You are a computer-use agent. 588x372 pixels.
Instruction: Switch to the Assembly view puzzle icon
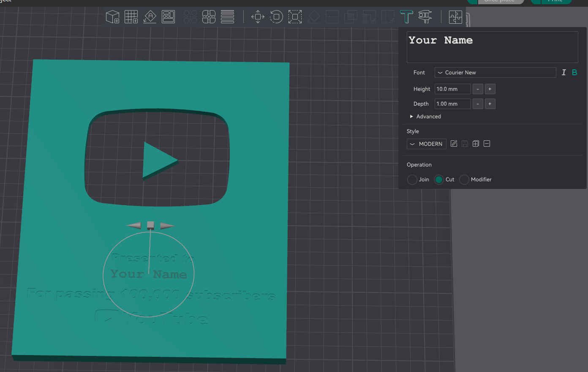[455, 17]
